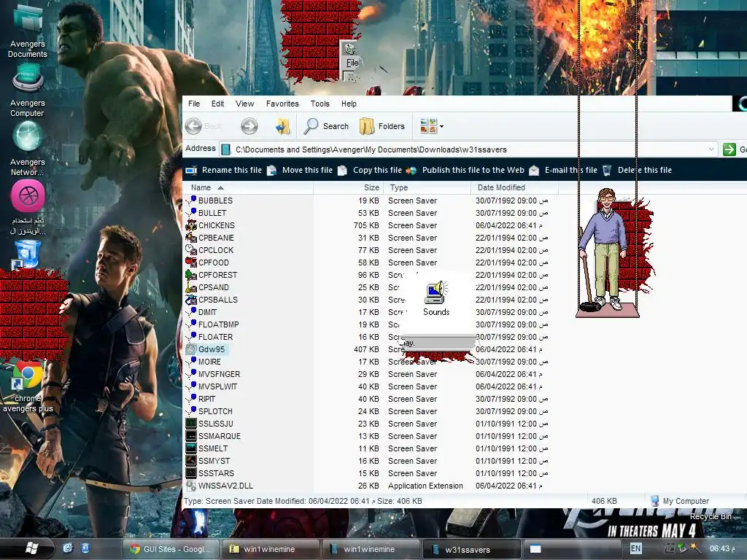The height and width of the screenshot is (560, 747).
Task: Open the Avengers Network desktop icon
Action: 28,149
